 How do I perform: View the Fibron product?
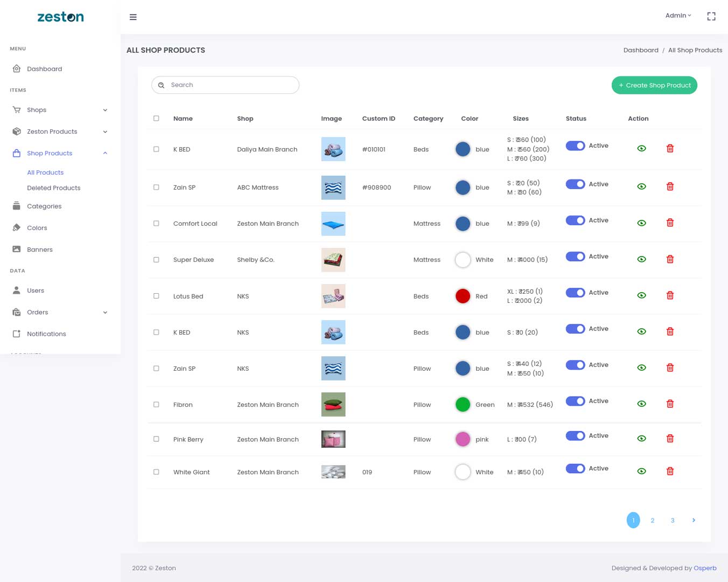click(x=641, y=404)
